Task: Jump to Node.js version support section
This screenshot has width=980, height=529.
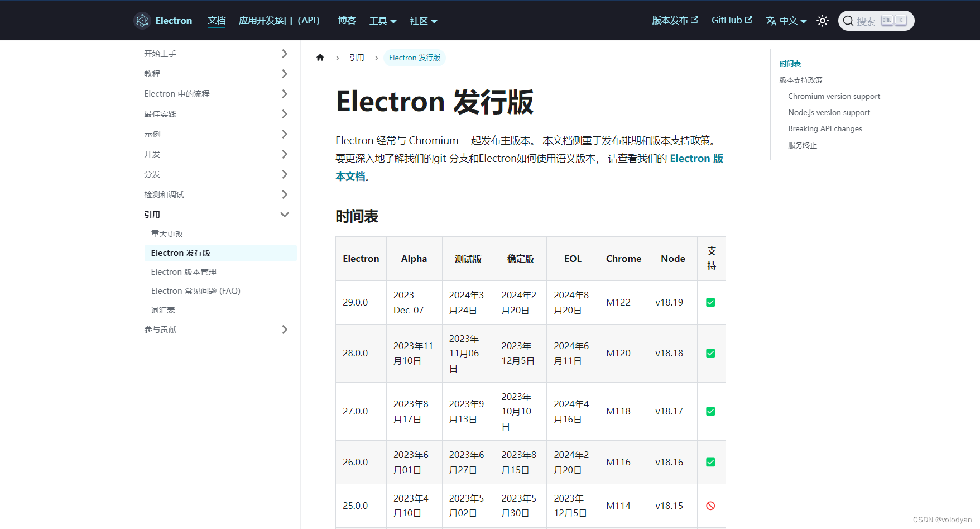Action: [829, 112]
